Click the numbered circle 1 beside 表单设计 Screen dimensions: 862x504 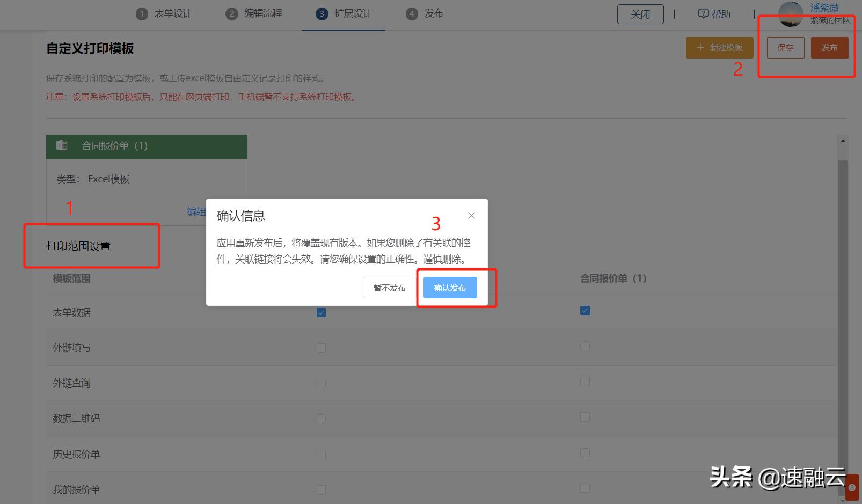point(142,13)
